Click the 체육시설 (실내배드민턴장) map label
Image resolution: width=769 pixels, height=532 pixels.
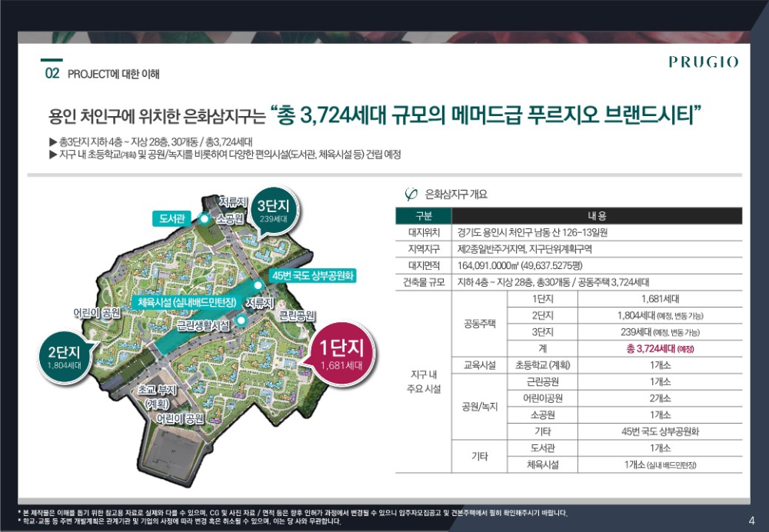click(x=187, y=302)
